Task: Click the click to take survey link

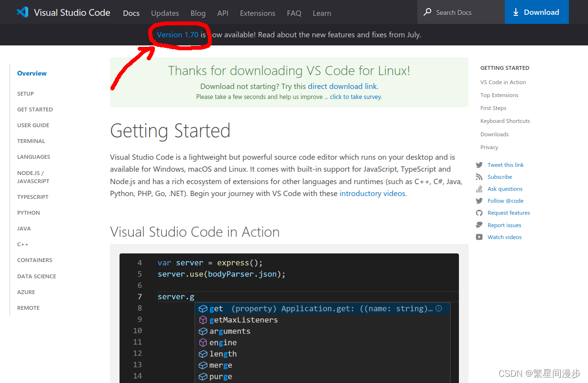Action: 356,97
